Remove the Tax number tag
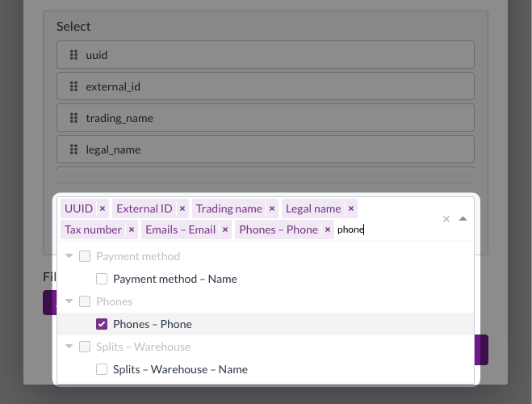 tap(132, 229)
